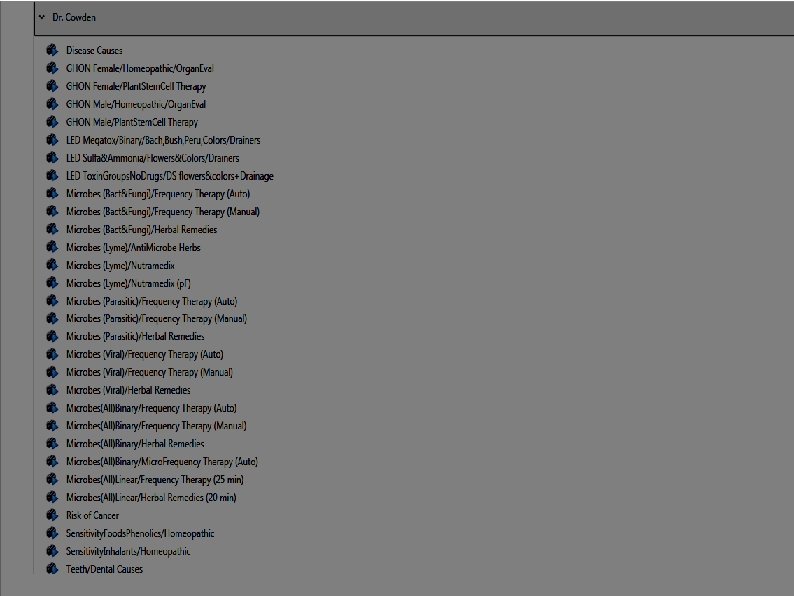The image size is (794, 596).
Task: Click icon beside Binary Frequency Therapy (Manual)
Action: point(52,425)
